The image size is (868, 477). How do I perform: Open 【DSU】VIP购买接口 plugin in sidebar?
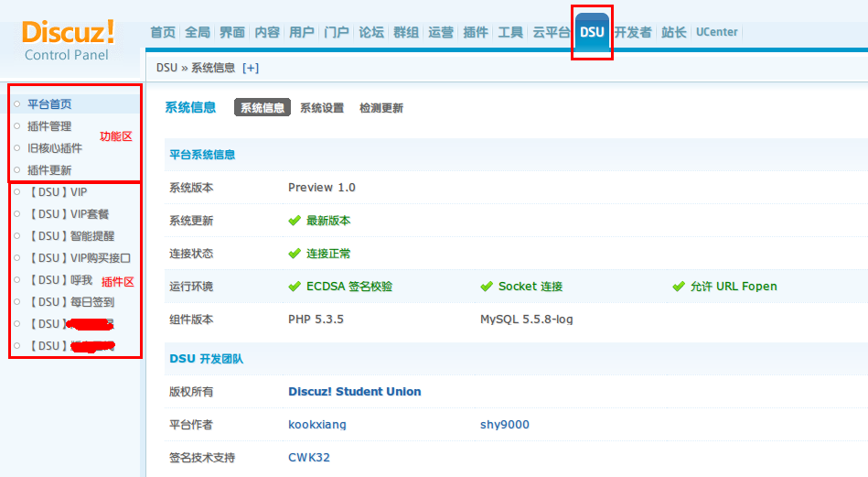point(80,258)
